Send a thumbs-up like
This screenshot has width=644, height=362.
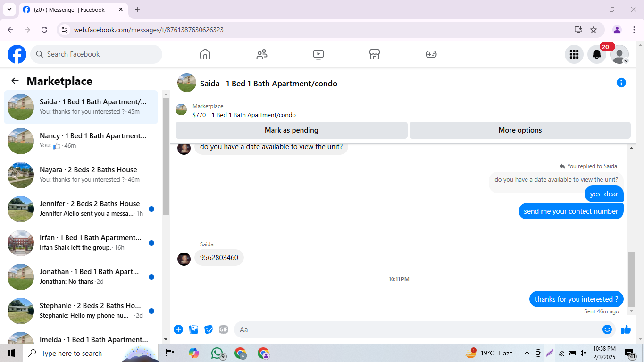point(626,329)
